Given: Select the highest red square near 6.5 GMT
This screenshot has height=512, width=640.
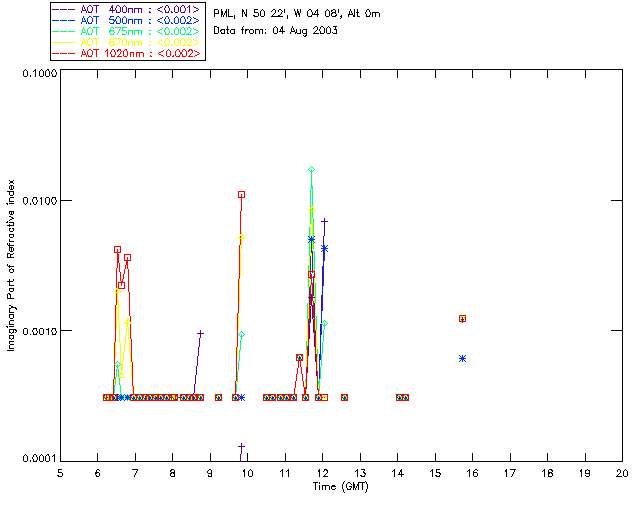Looking at the screenshot, I should tap(118, 249).
